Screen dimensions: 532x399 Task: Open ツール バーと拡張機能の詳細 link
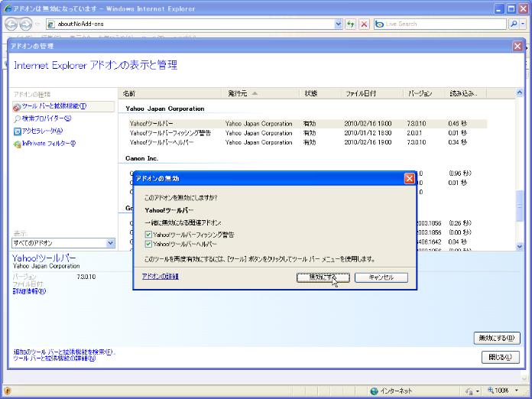[x=54, y=358]
